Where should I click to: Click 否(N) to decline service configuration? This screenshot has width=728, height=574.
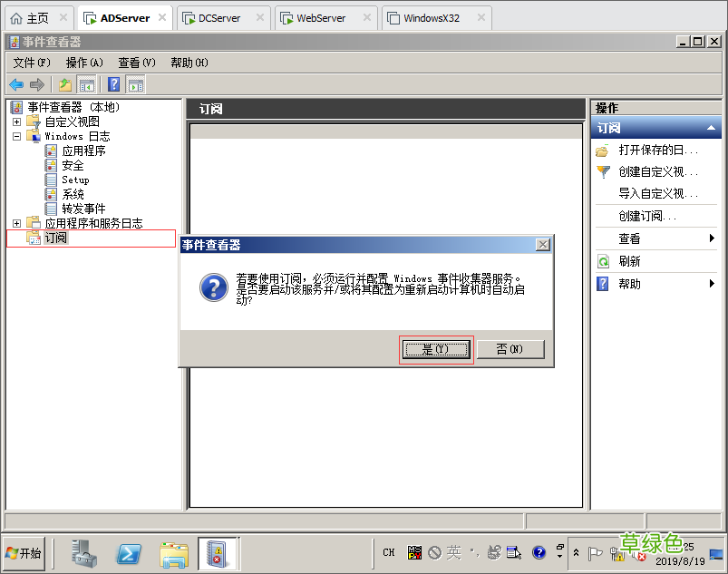[510, 348]
